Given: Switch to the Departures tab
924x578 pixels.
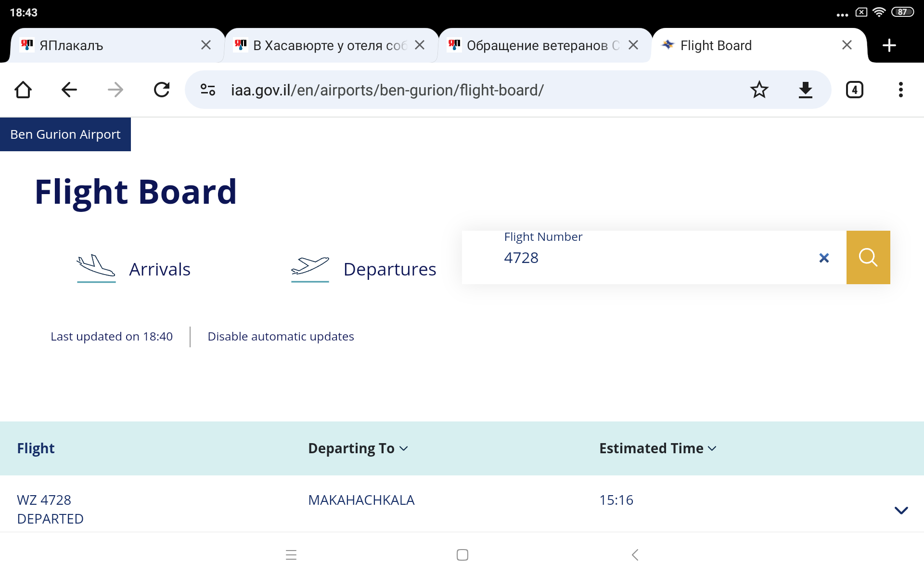Looking at the screenshot, I should [x=363, y=269].
